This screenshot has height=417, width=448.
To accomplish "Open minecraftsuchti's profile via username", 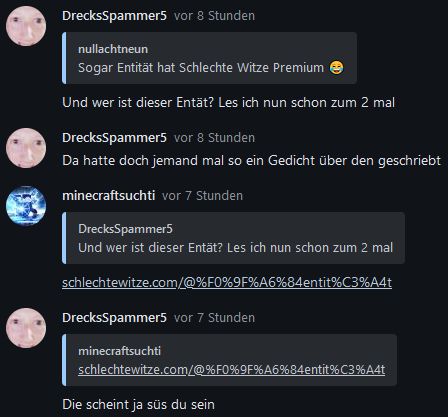I will pyautogui.click(x=109, y=196).
